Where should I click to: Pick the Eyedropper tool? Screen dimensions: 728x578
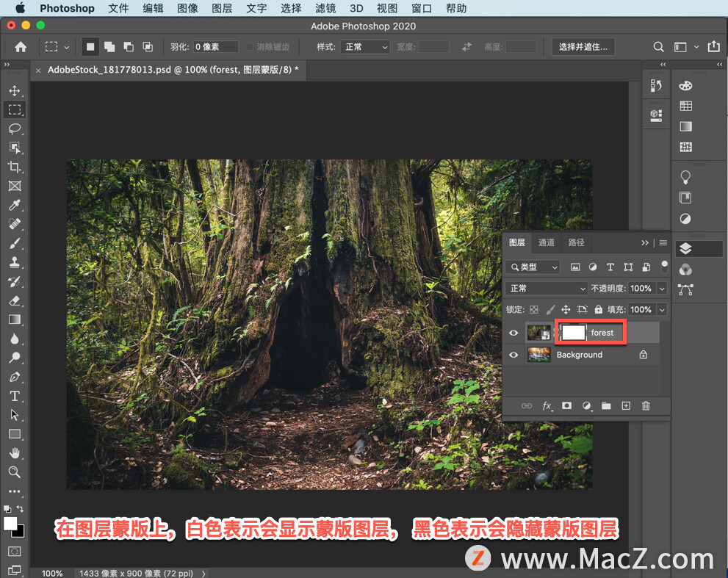tap(14, 206)
